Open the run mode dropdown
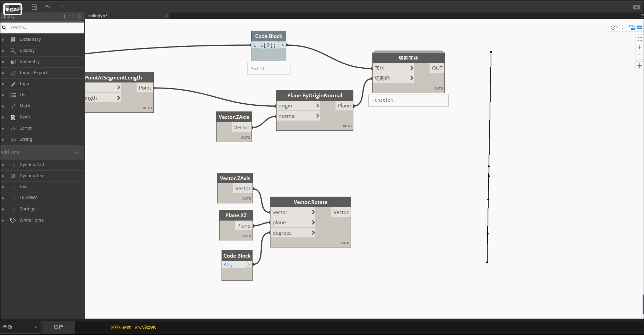Viewport: 644px width, 335px height. (20, 327)
